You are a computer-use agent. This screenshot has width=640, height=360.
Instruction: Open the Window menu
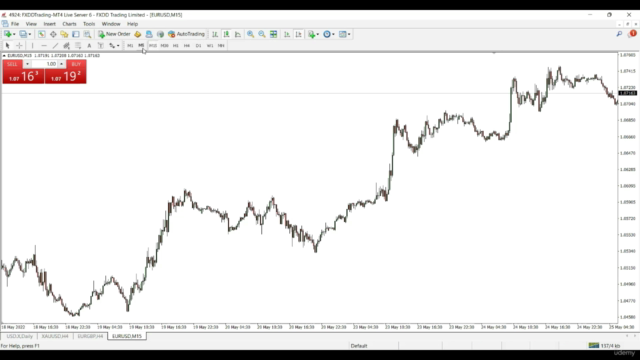pyautogui.click(x=111, y=24)
